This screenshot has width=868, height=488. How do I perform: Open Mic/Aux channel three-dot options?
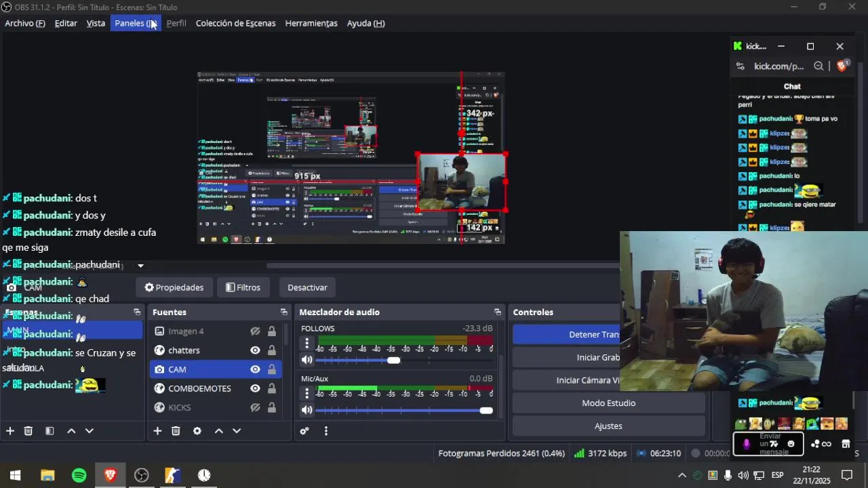307,393
